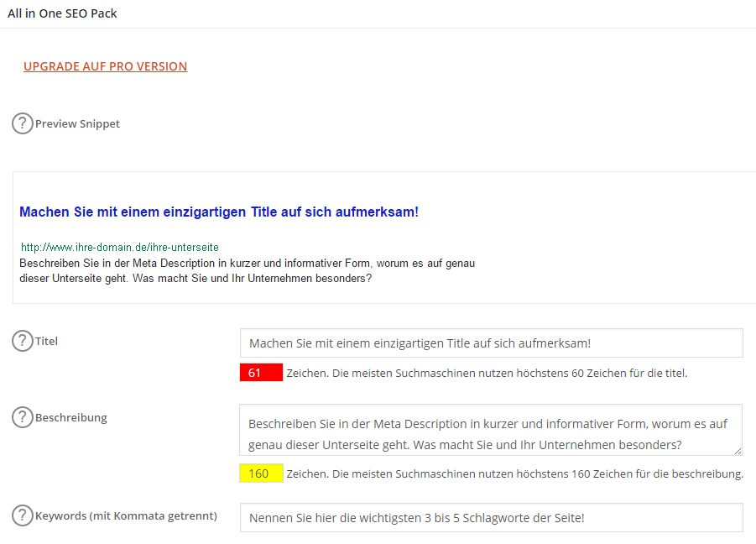Click the preview snippet meta description text
Image resolution: width=756 pixels, height=544 pixels.
pos(247,270)
